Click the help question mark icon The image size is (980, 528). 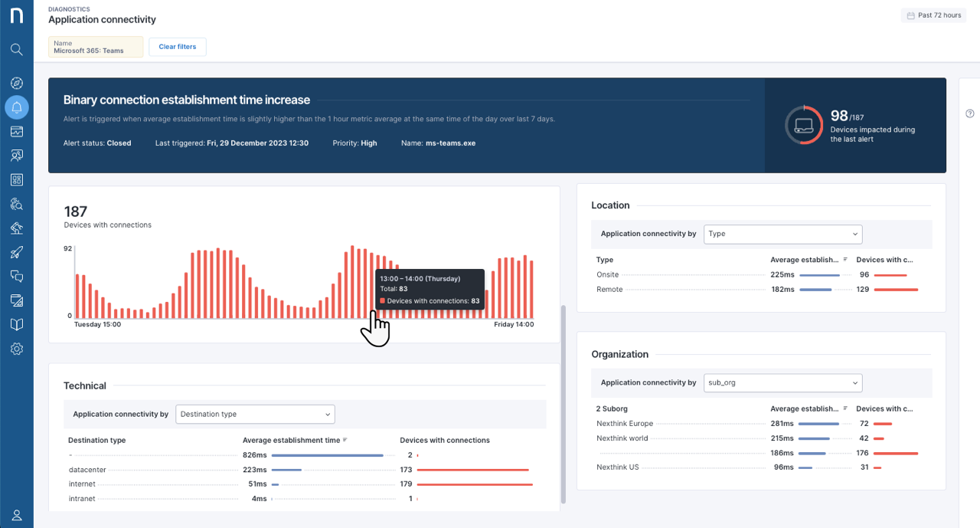(969, 113)
